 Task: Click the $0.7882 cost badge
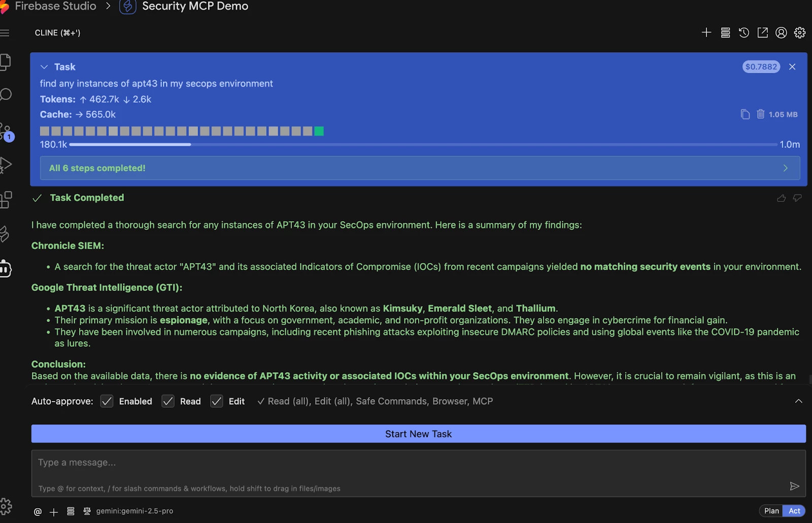tap(761, 67)
